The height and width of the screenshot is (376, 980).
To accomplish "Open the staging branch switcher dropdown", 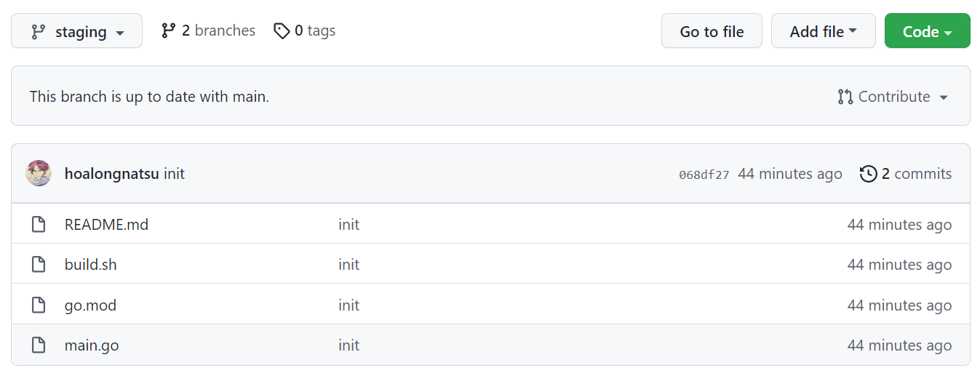I will tap(76, 31).
